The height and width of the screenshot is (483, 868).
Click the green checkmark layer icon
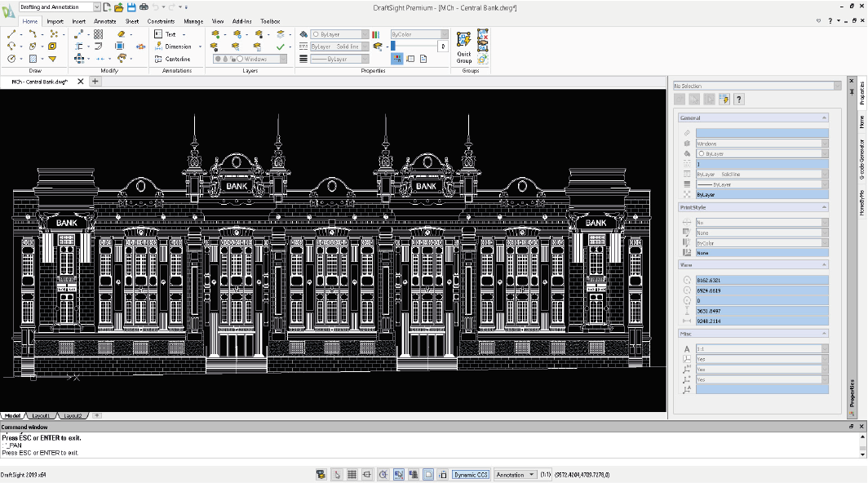(280, 47)
